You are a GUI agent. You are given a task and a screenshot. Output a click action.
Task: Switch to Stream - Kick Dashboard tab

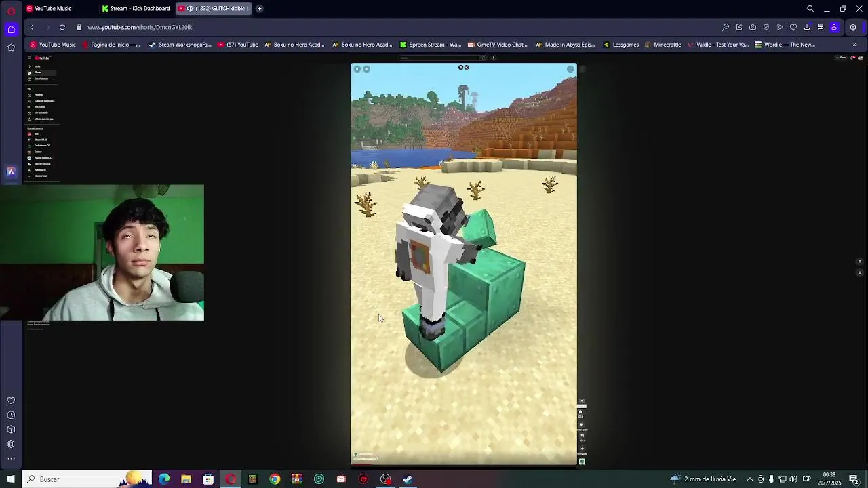click(x=136, y=9)
